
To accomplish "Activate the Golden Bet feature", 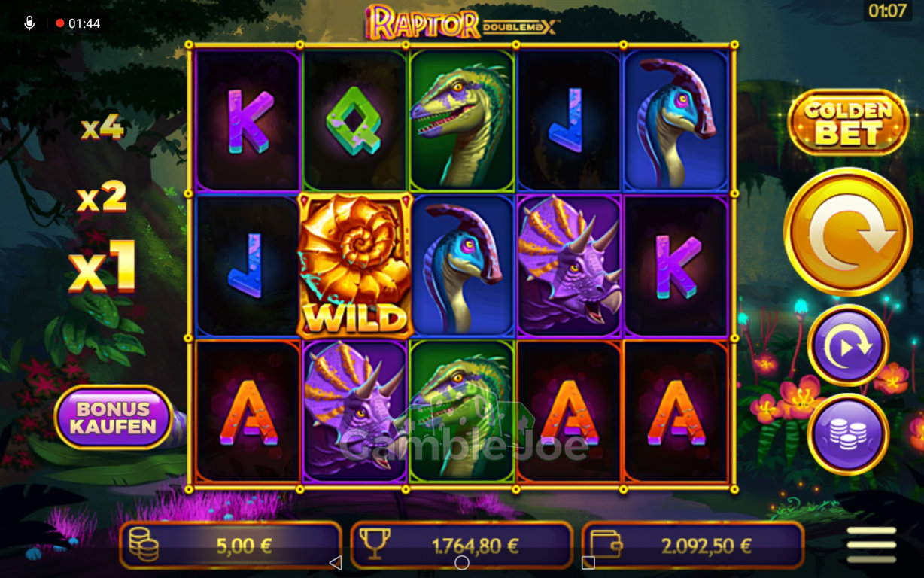I will (x=848, y=123).
